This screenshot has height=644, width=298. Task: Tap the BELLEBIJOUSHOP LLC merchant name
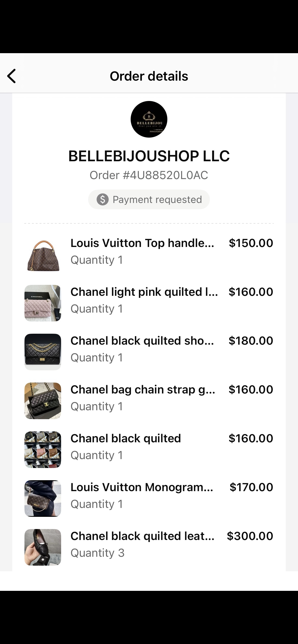tap(149, 156)
